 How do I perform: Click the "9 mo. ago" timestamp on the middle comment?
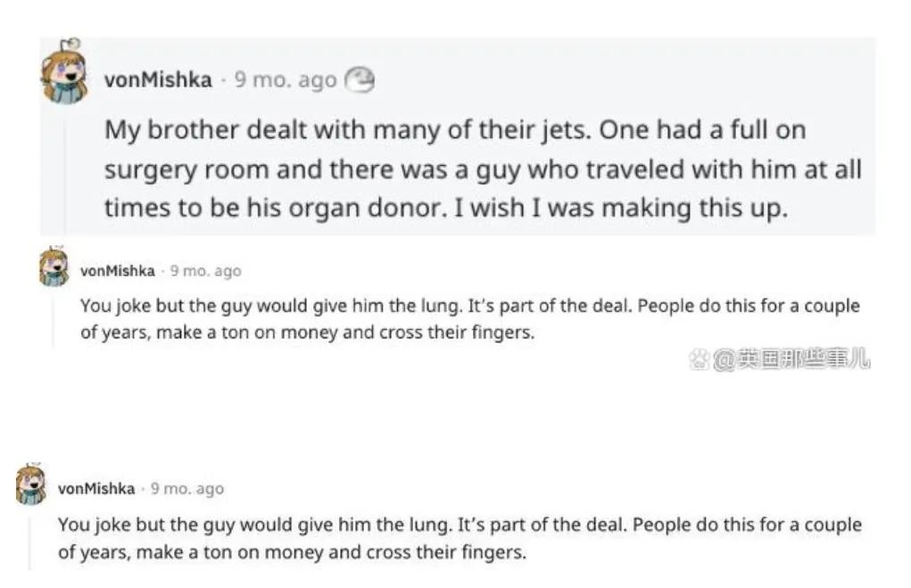coord(205,271)
